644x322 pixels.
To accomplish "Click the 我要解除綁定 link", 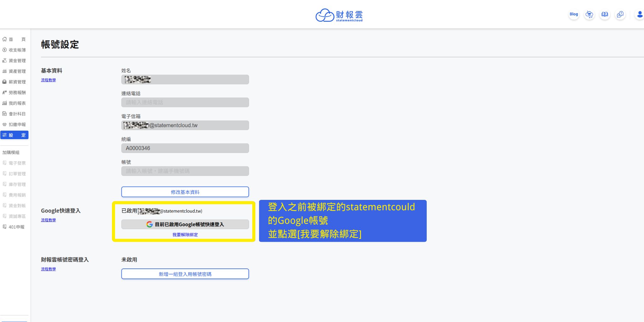I will pyautogui.click(x=185, y=235).
